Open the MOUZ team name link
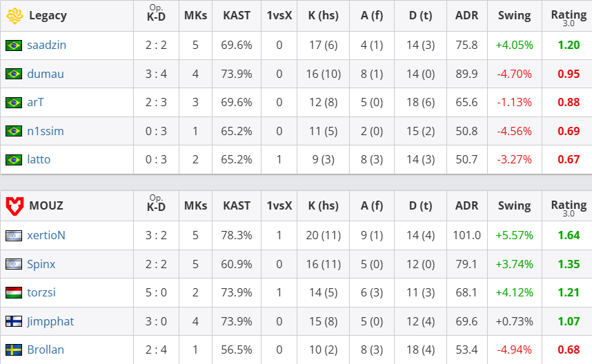The width and height of the screenshot is (592, 364). pyautogui.click(x=46, y=205)
